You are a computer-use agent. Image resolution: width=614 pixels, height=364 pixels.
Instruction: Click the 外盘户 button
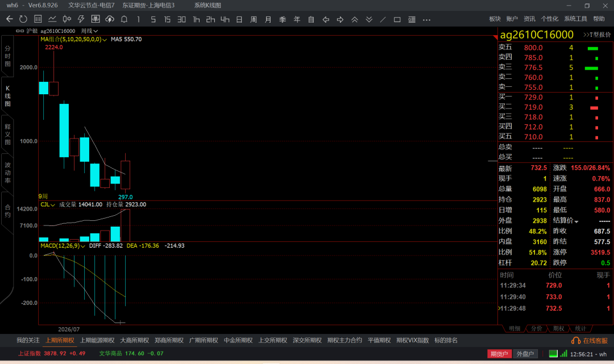tap(525, 353)
